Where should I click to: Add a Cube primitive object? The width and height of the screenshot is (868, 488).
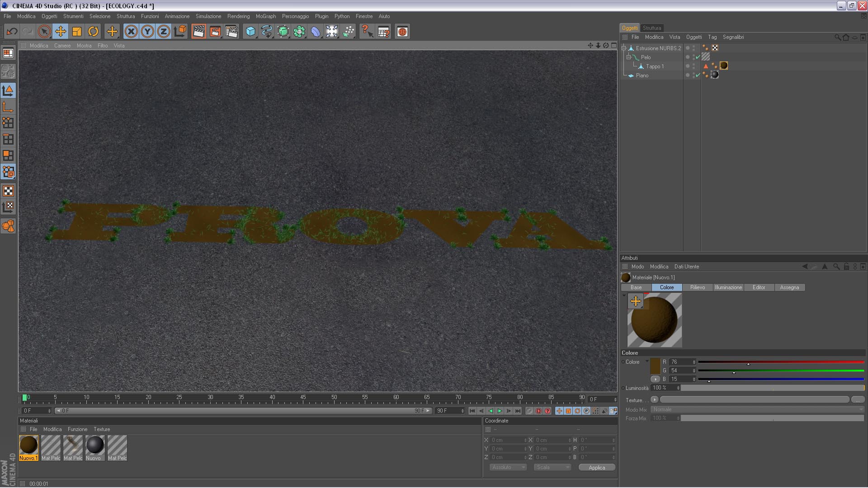point(250,32)
